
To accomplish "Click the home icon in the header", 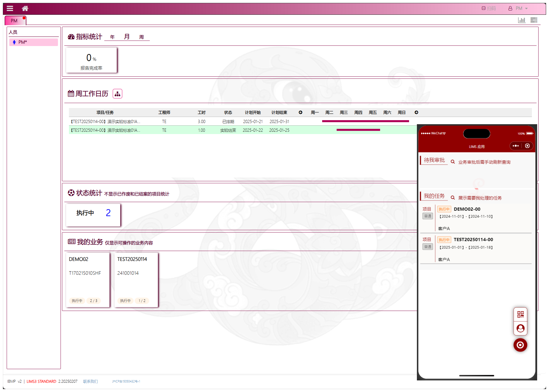I will click(25, 8).
